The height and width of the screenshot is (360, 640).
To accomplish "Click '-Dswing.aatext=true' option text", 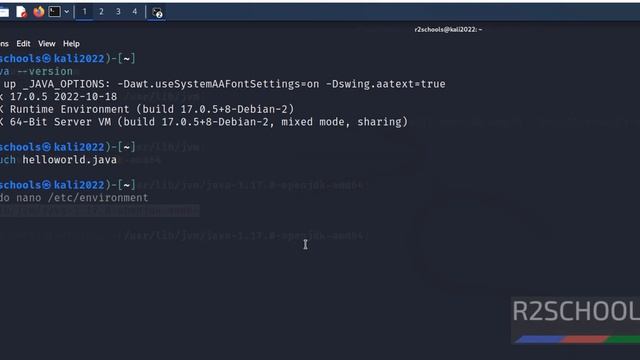I will click(x=386, y=84).
